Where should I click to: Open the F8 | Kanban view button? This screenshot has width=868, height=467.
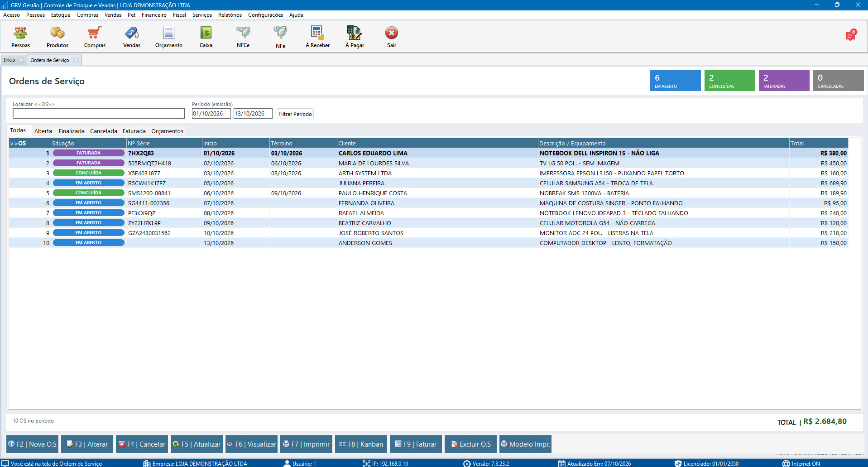361,444
